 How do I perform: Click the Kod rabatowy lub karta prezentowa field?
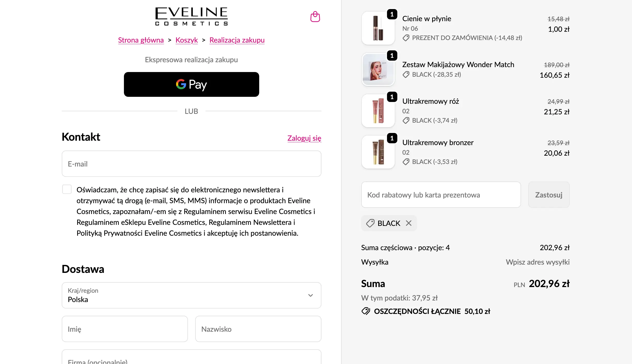click(441, 195)
